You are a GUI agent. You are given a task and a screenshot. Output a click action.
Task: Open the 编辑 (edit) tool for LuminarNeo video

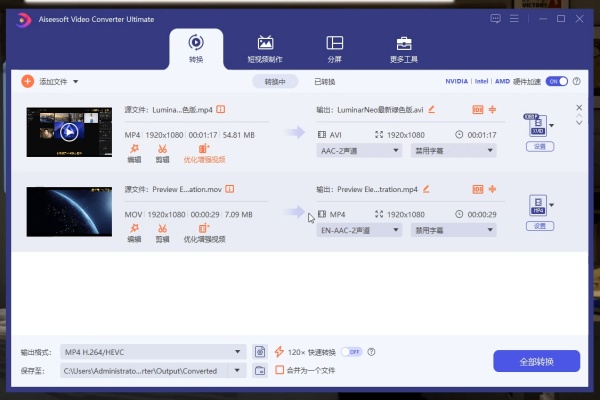coord(134,151)
